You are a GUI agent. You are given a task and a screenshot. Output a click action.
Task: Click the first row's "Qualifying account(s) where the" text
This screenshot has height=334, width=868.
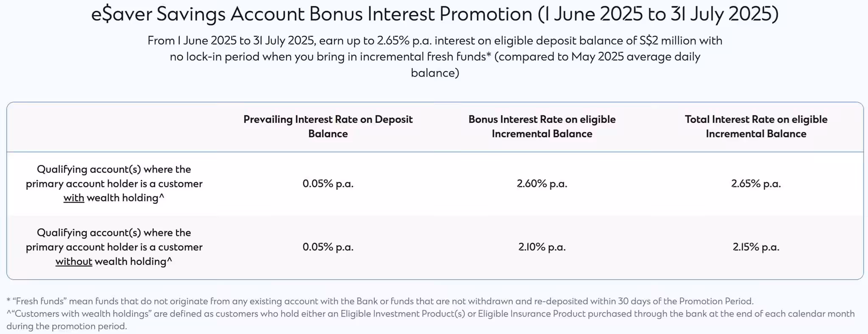click(114, 169)
